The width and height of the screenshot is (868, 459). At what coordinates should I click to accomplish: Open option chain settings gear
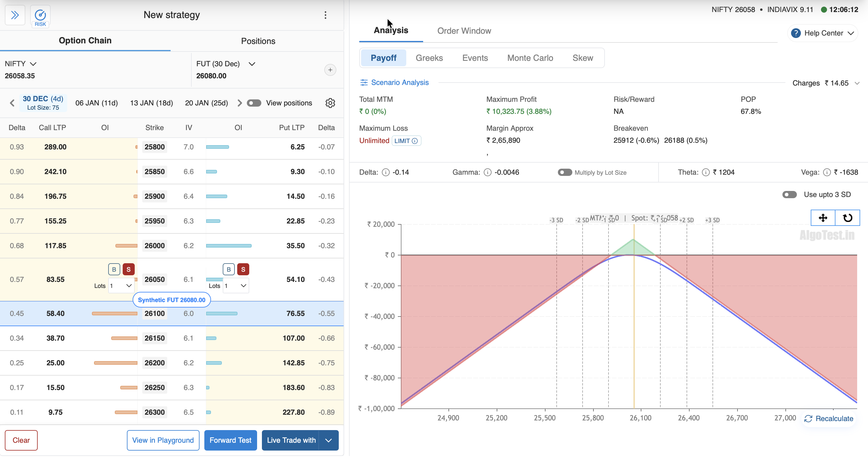coord(330,103)
